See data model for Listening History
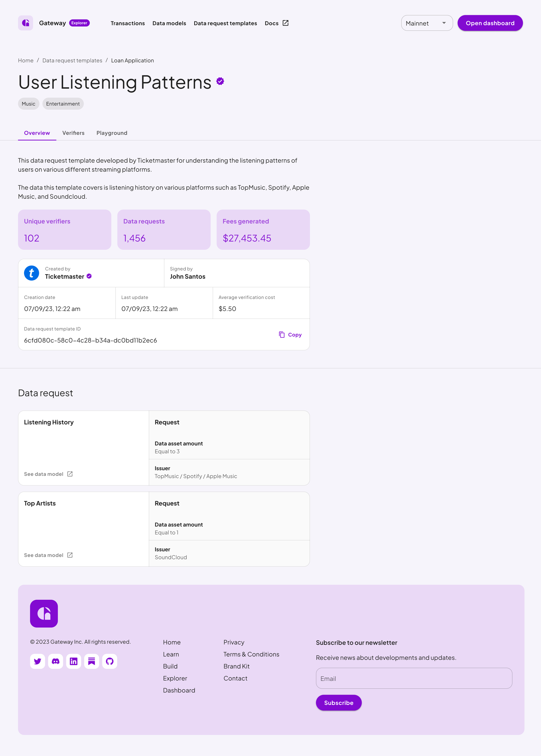Image resolution: width=541 pixels, height=756 pixels. tap(48, 474)
